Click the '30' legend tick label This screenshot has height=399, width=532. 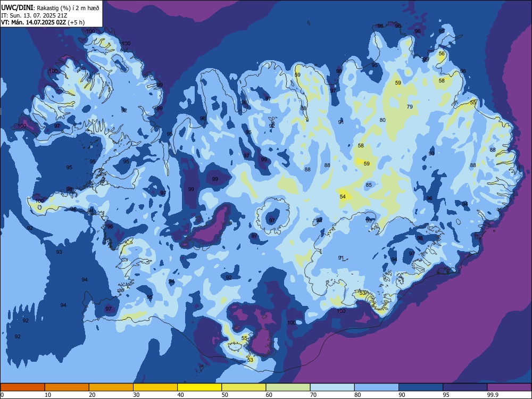coord(136,395)
